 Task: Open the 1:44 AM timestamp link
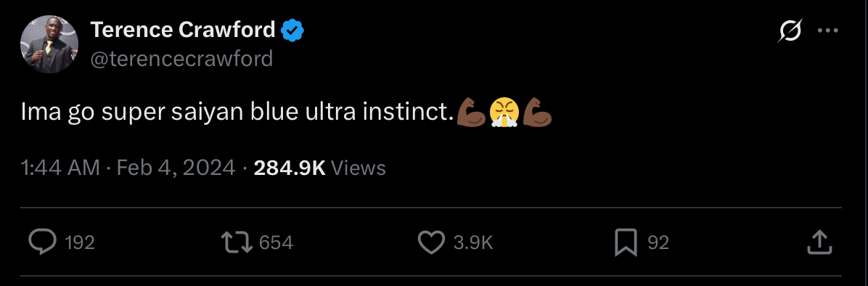click(x=60, y=167)
